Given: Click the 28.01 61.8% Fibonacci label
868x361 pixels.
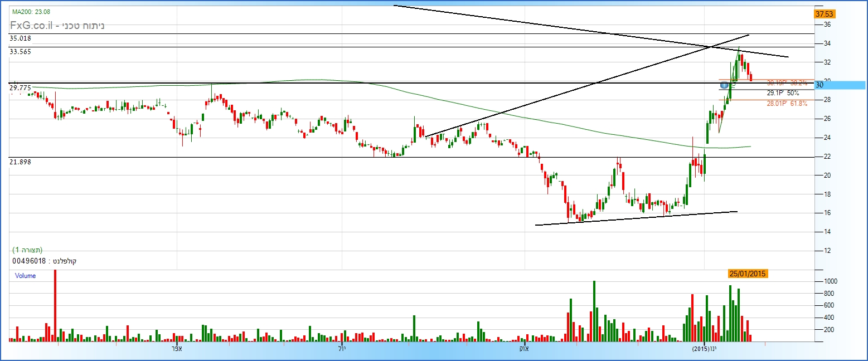Looking at the screenshot, I should pos(787,103).
